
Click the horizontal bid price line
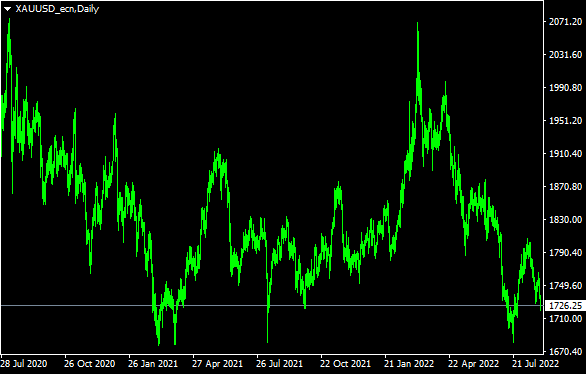coord(272,306)
